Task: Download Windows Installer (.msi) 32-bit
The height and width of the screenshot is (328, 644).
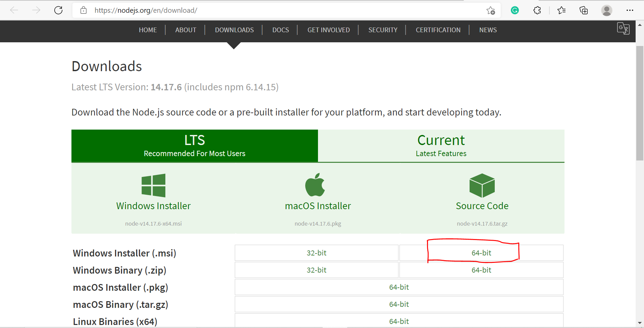Action: 317,253
